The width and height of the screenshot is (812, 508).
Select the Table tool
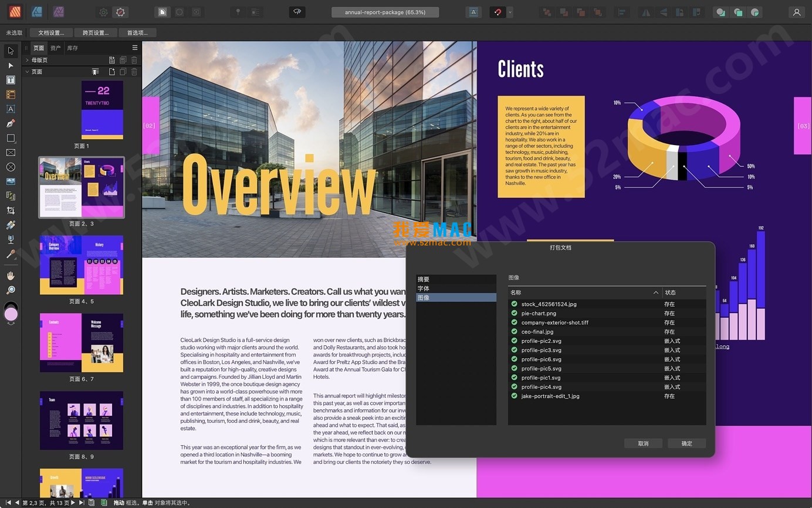11,95
